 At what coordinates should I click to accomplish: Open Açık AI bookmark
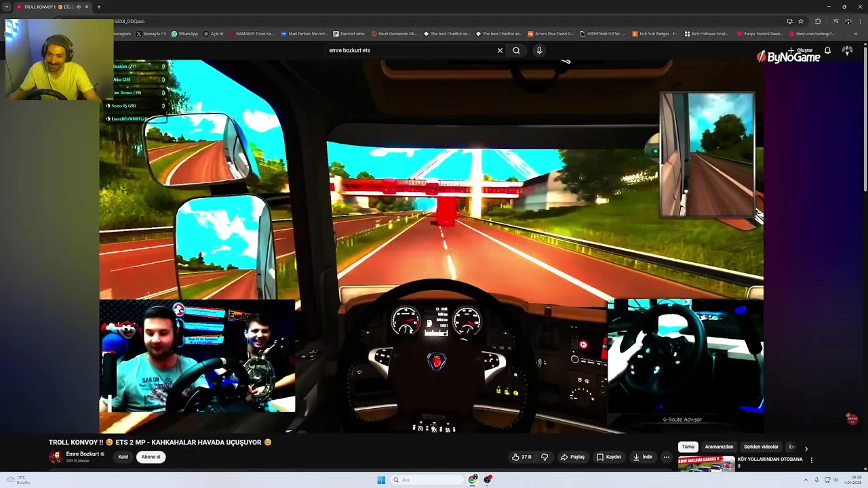(213, 34)
